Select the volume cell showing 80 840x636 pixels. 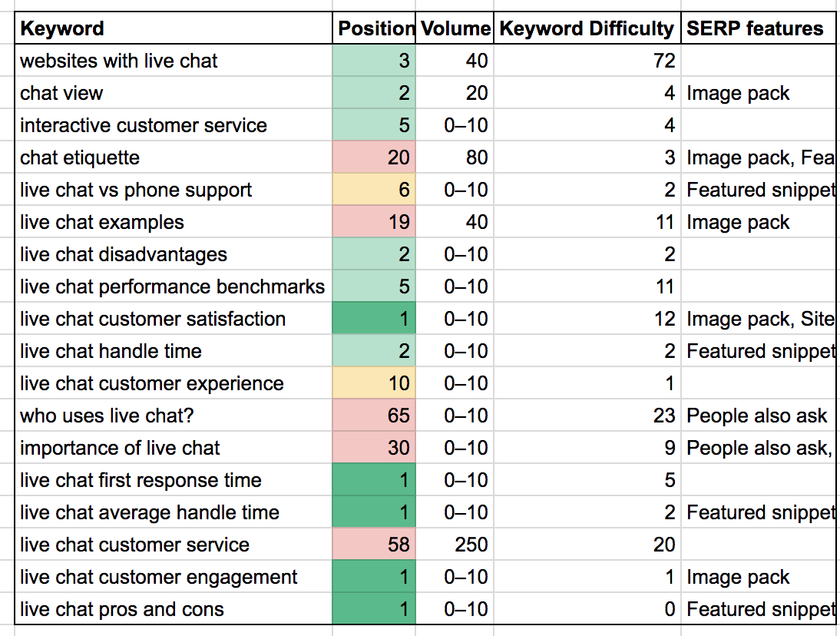click(455, 157)
